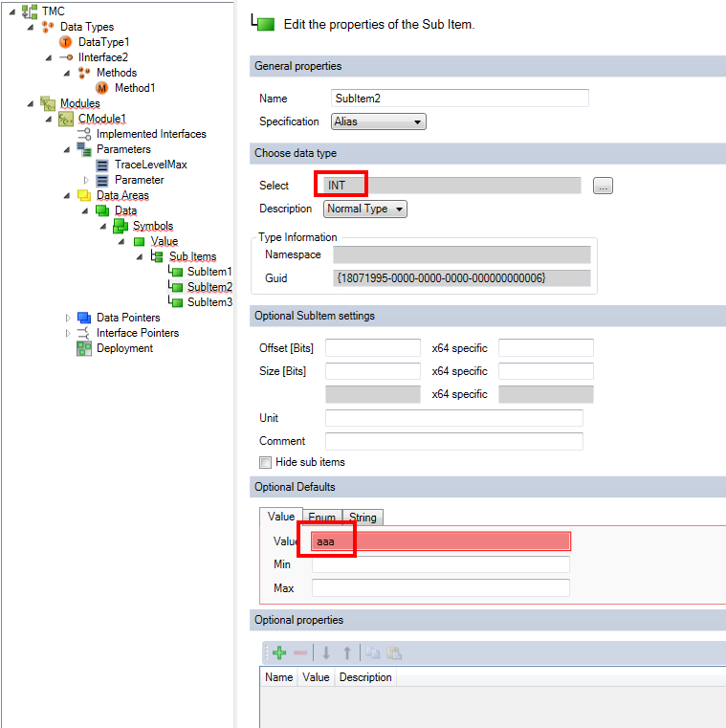Select the Value symbol in tree
Image resolution: width=726 pixels, height=728 pixels.
point(165,241)
